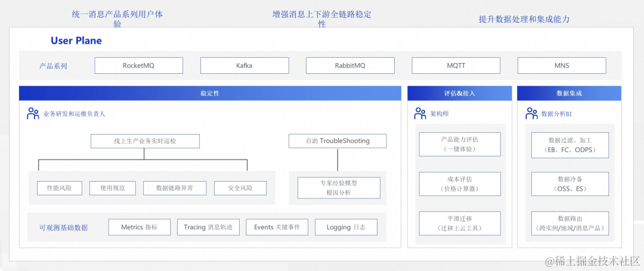Click the 安全风险 box

[x=240, y=188]
